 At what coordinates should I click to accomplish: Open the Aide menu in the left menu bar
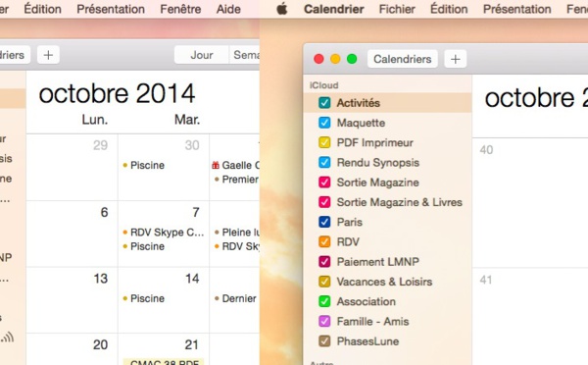228,9
